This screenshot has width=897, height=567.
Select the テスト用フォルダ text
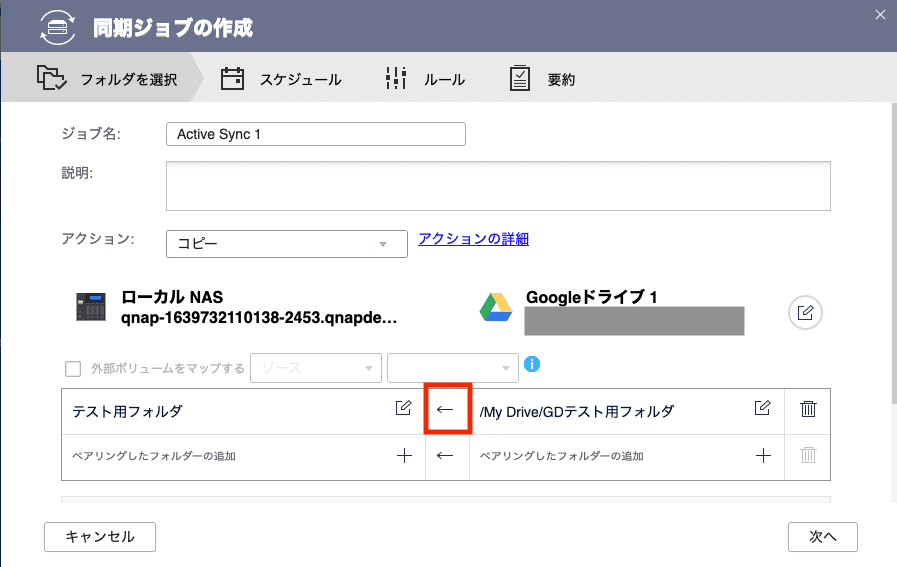pyautogui.click(x=127, y=411)
